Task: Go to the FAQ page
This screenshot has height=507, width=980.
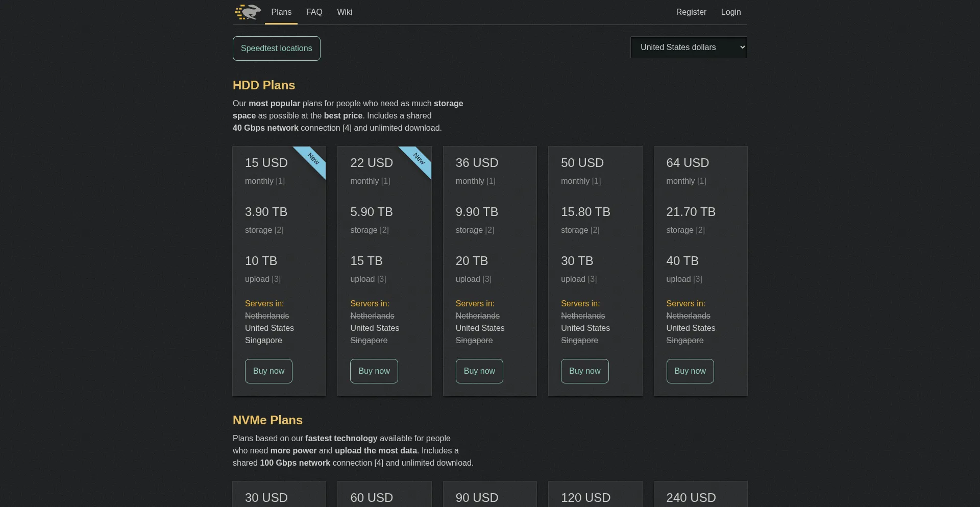Action: 314,12
